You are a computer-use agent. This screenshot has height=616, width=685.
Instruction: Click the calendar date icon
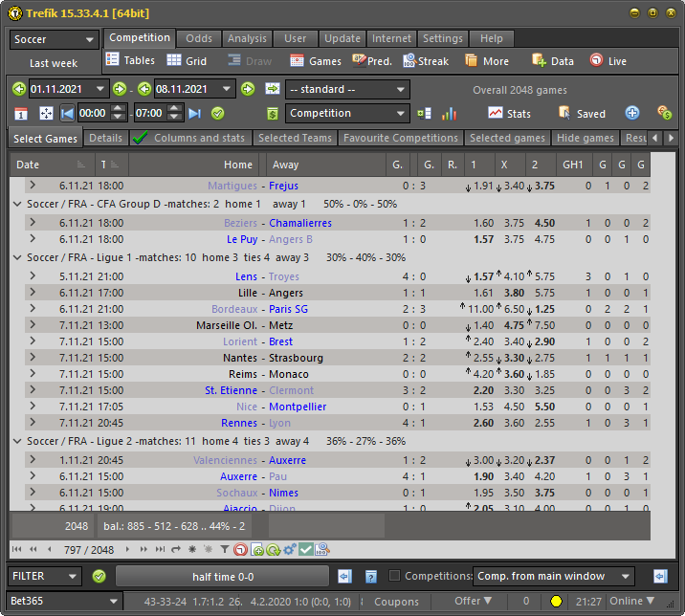pyautogui.click(x=21, y=114)
